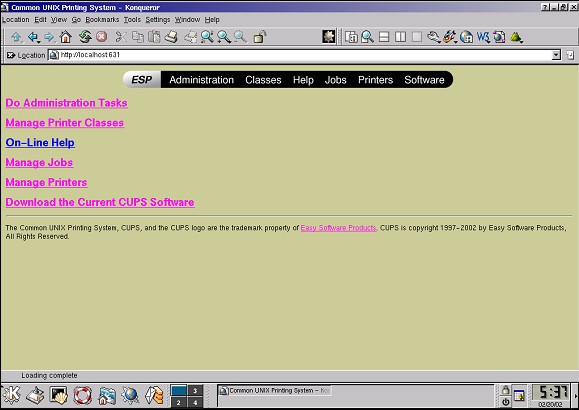Image resolution: width=579 pixels, height=410 pixels.
Task: Follow the Manage Printer Classes link
Action: [65, 123]
